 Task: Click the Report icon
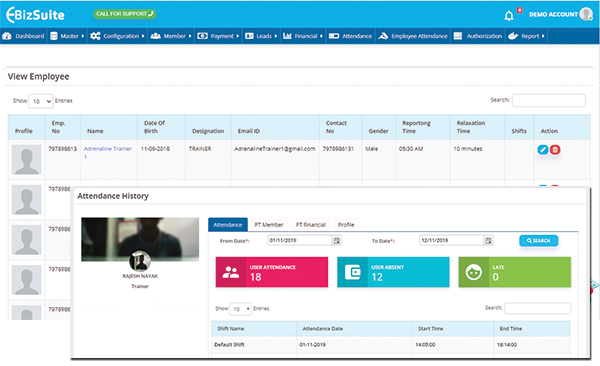[513, 36]
